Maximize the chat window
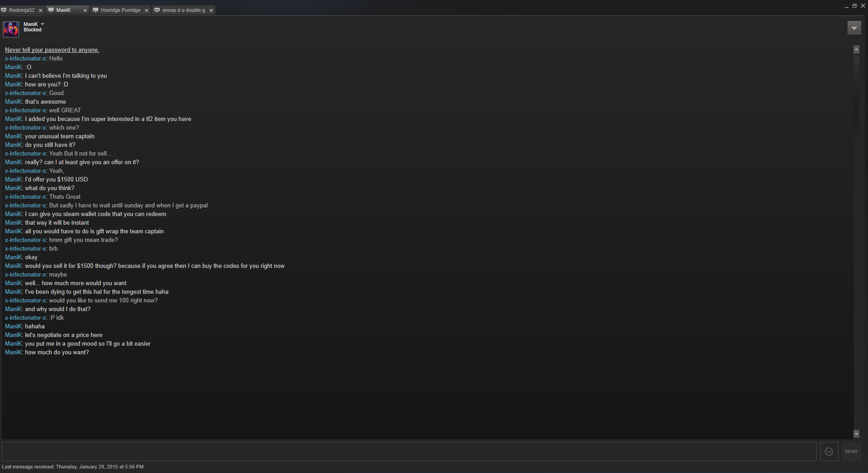The height and width of the screenshot is (473, 868). 854,6
